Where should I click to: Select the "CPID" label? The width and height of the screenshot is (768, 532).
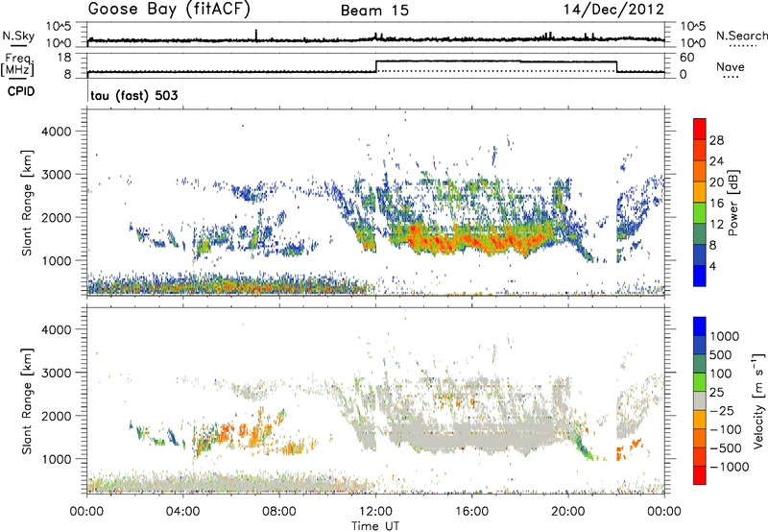[x=21, y=91]
